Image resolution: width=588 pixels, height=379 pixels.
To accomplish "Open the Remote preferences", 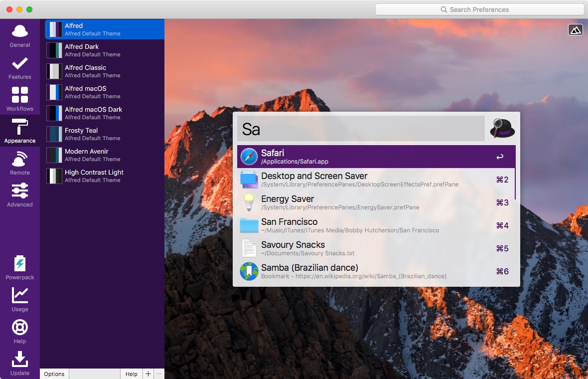I will coord(20,164).
